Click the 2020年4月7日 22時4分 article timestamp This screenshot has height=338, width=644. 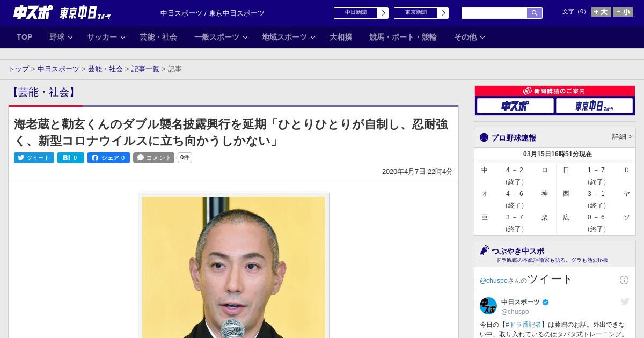click(x=418, y=172)
